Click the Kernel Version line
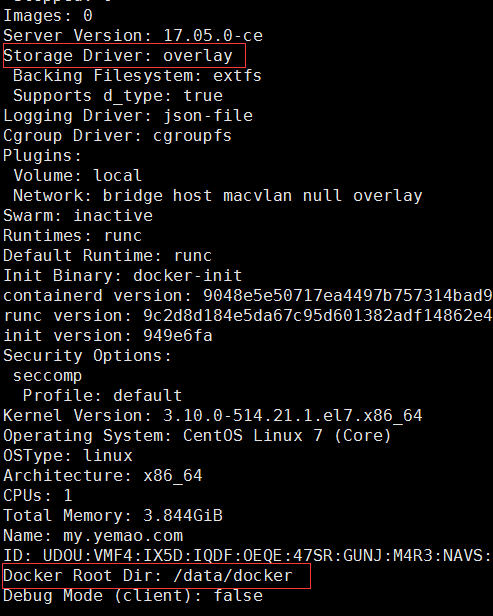 [213, 416]
